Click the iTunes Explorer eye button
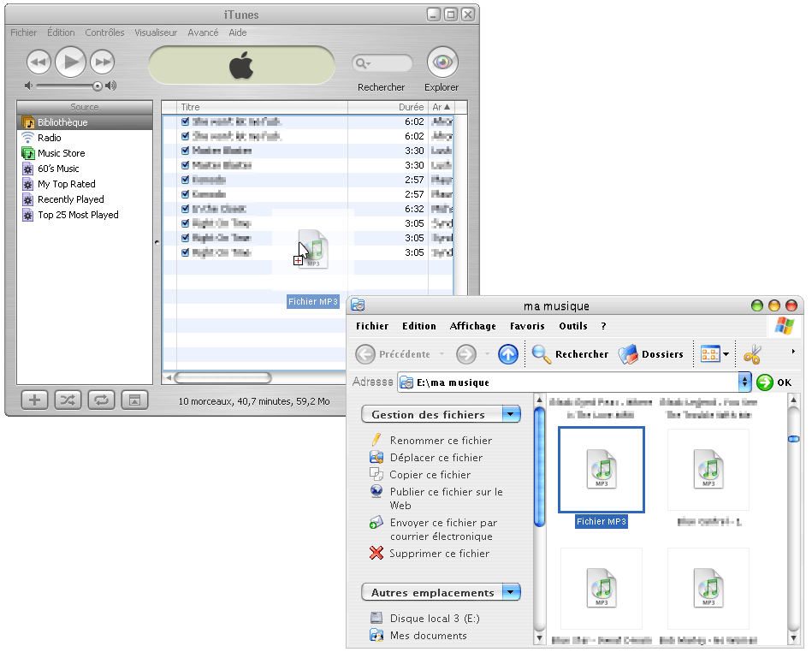The width and height of the screenshot is (812, 652). [x=442, y=62]
